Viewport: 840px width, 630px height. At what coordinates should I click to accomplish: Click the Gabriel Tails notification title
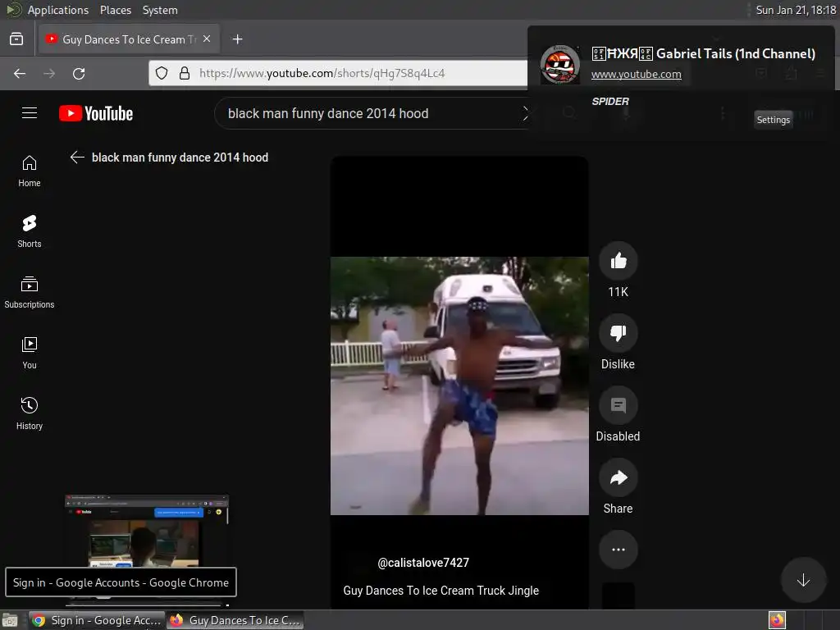(x=703, y=53)
